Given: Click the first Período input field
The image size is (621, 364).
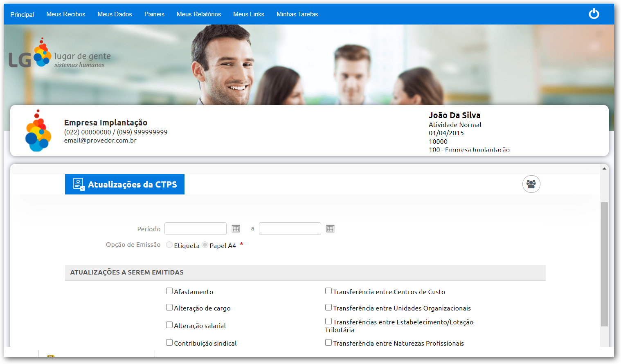Looking at the screenshot, I should point(195,228).
